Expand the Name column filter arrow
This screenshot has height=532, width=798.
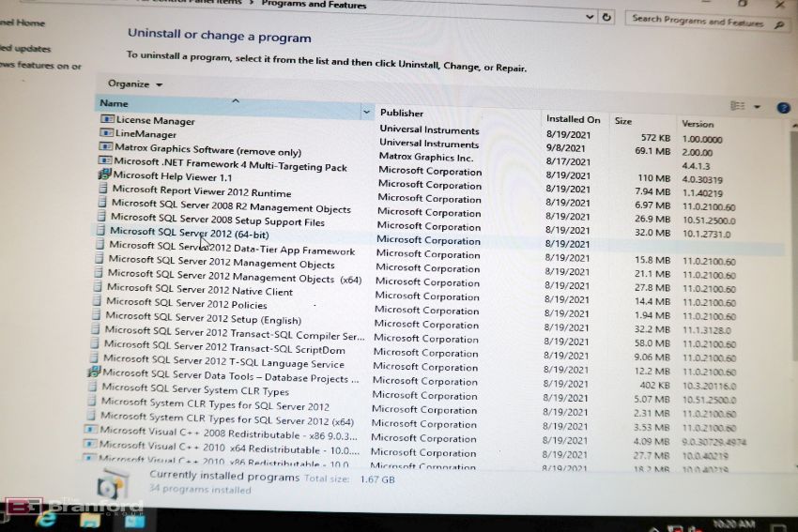(366, 112)
